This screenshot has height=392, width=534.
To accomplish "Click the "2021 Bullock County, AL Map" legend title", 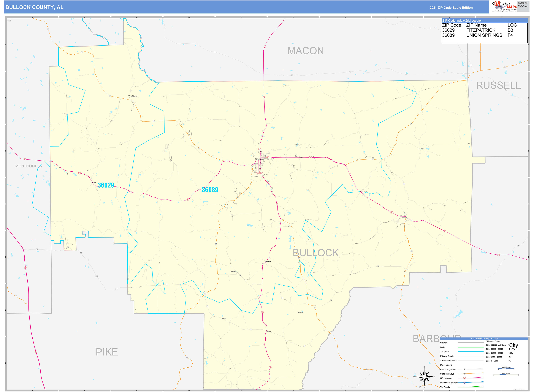I will click(484, 339).
